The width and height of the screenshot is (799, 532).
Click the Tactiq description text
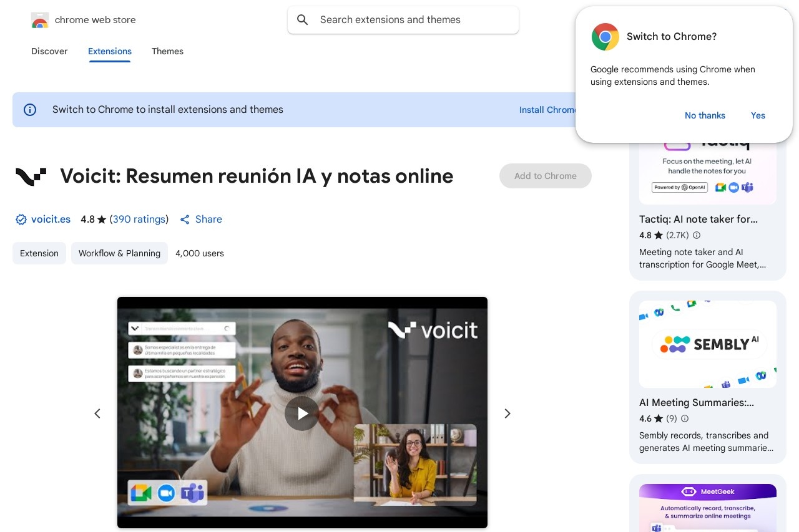click(703, 258)
